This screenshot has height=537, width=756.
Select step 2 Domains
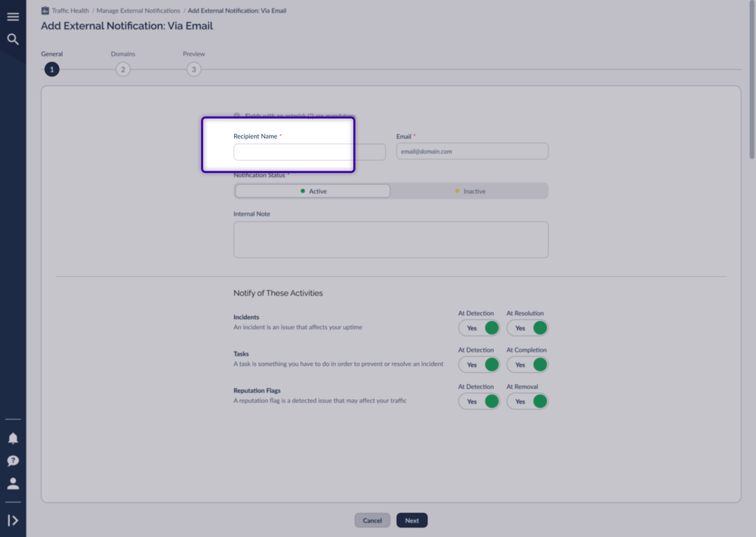(123, 69)
